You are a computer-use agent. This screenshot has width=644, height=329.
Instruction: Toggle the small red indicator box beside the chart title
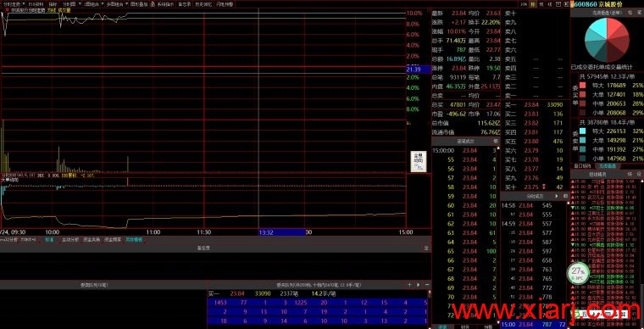click(x=7, y=9)
